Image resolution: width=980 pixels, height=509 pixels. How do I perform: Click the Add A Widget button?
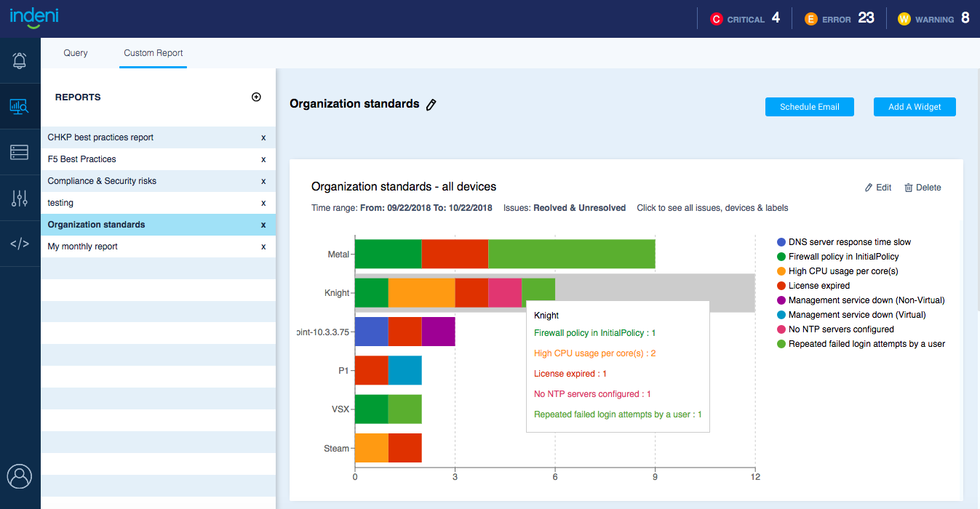pos(915,107)
